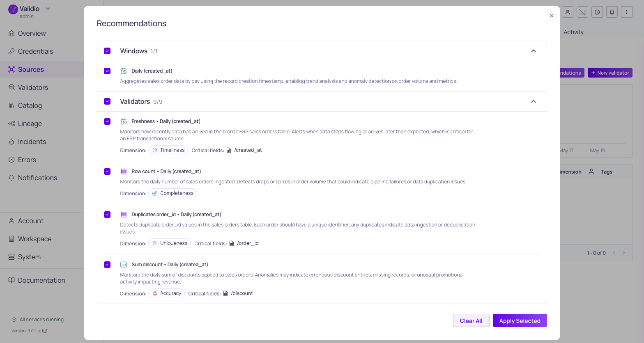This screenshot has height=343, width=644.
Task: Open Credentials in the sidebar
Action: click(x=36, y=51)
